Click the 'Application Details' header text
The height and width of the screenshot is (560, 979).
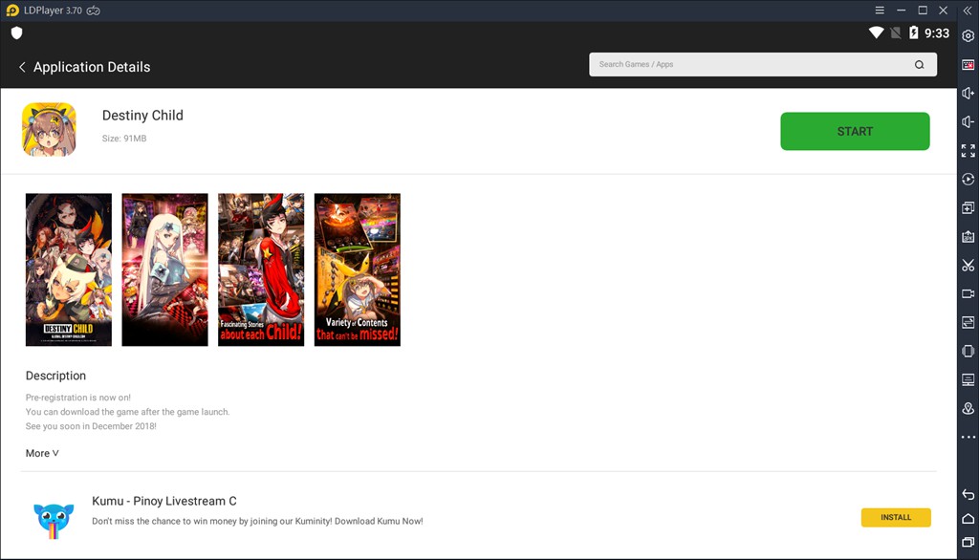(92, 67)
